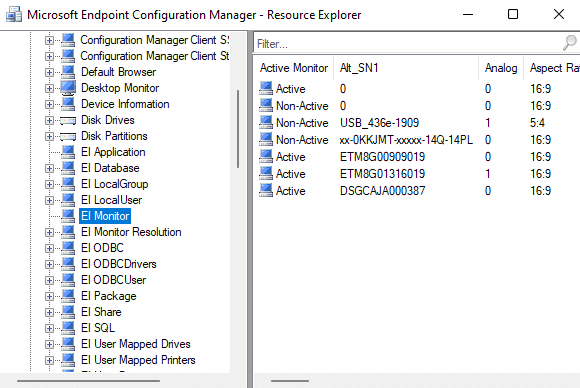Expand the Disk Drives node
The height and width of the screenshot is (388, 580).
pos(49,120)
